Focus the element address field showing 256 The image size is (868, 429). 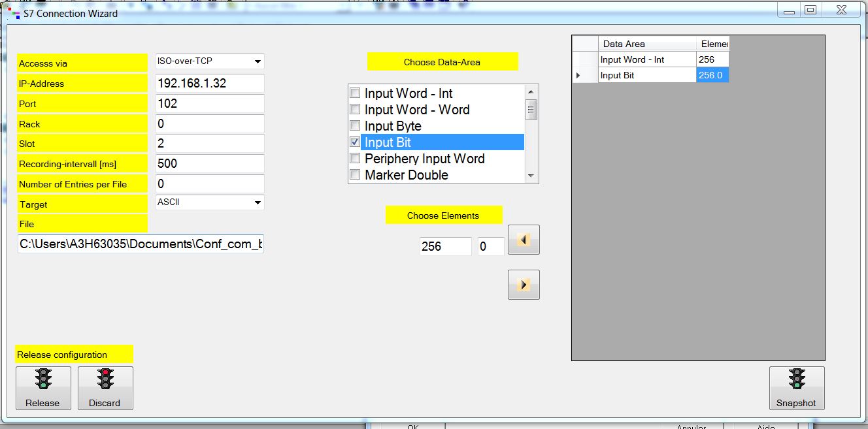point(445,247)
